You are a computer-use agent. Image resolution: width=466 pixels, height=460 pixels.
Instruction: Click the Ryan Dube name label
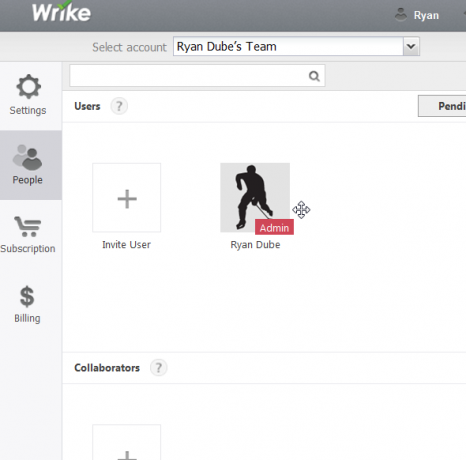255,245
